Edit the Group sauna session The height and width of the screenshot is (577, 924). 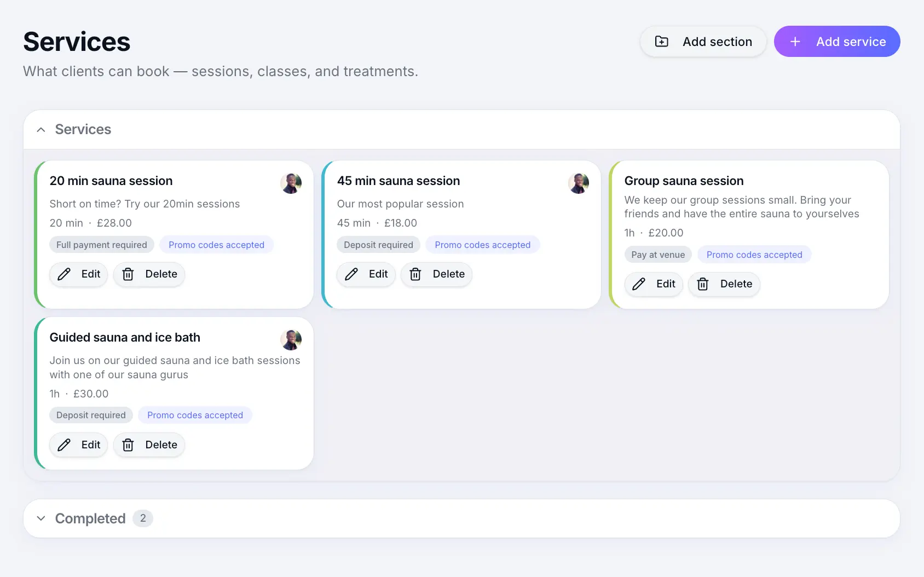tap(654, 284)
